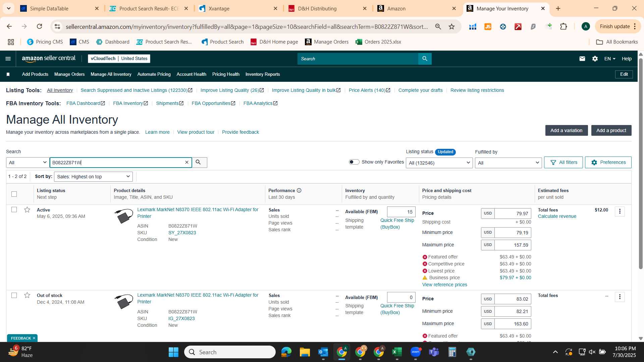Open the Finish update menu dots
Screen dimensions: 644x362
635,26
